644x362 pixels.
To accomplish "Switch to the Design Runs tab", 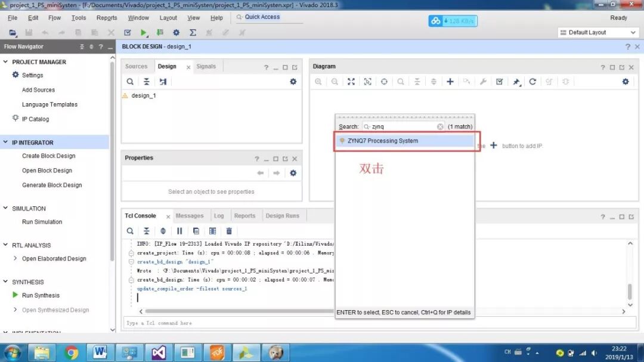I will tap(282, 216).
